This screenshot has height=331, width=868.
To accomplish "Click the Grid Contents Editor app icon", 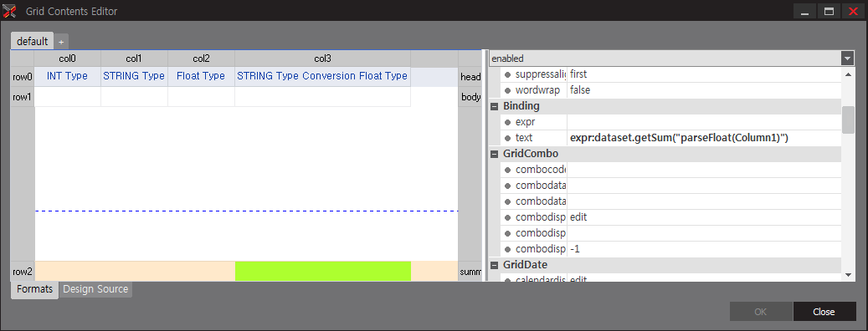I will pos(9,11).
